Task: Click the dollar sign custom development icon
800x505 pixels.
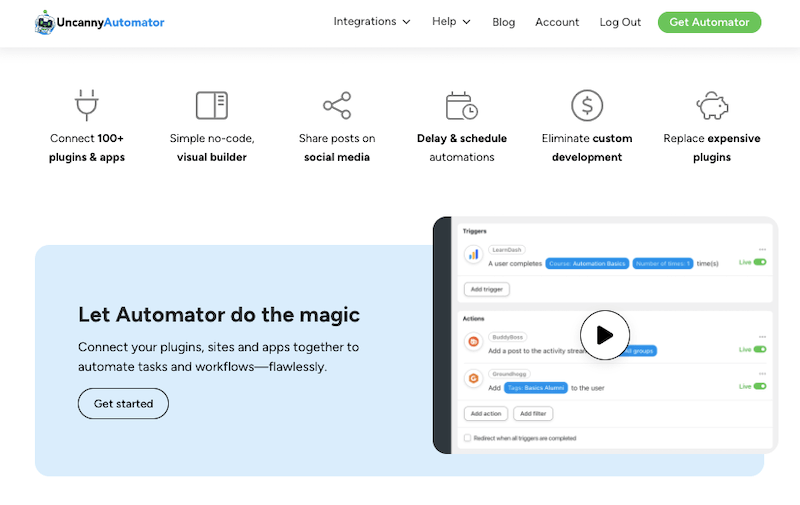Action: pyautogui.click(x=587, y=106)
